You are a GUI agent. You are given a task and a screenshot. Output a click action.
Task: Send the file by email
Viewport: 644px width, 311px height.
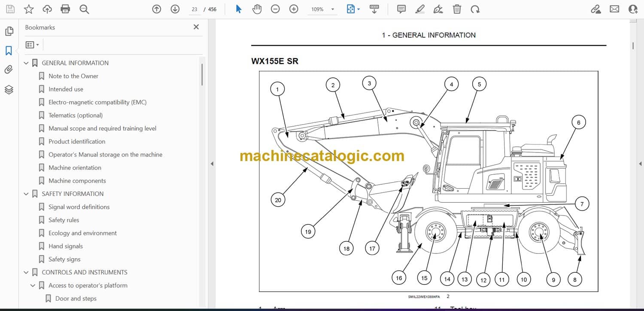pyautogui.click(x=614, y=9)
